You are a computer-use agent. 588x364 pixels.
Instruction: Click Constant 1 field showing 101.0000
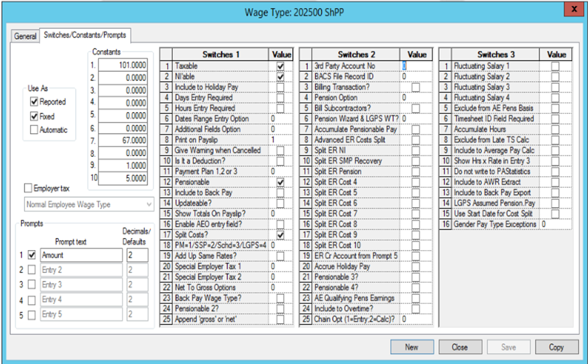[x=123, y=65]
